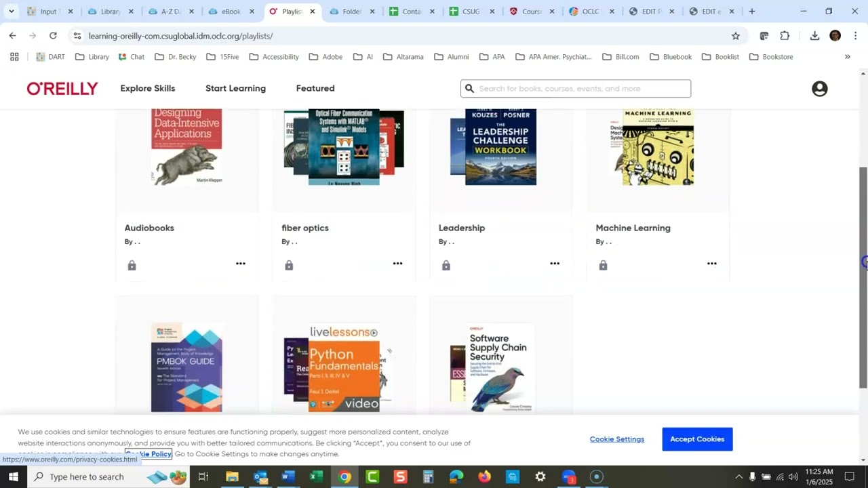Open File Explorer from the taskbar
868x488 pixels.
coord(232,477)
